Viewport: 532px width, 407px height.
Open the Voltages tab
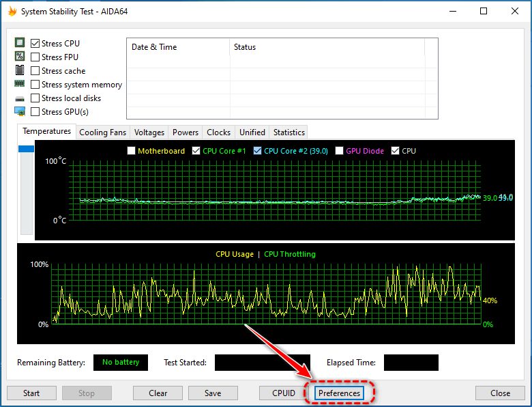pyautogui.click(x=149, y=132)
